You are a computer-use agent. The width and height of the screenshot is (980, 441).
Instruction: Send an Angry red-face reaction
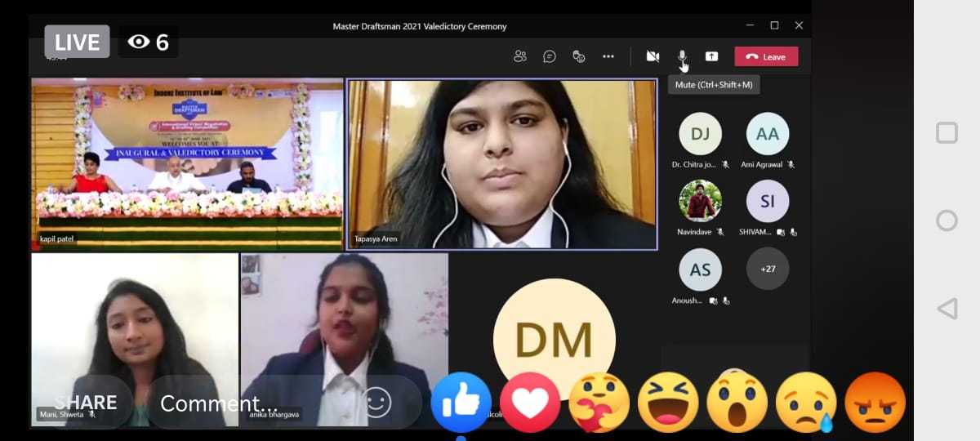pyautogui.click(x=875, y=403)
